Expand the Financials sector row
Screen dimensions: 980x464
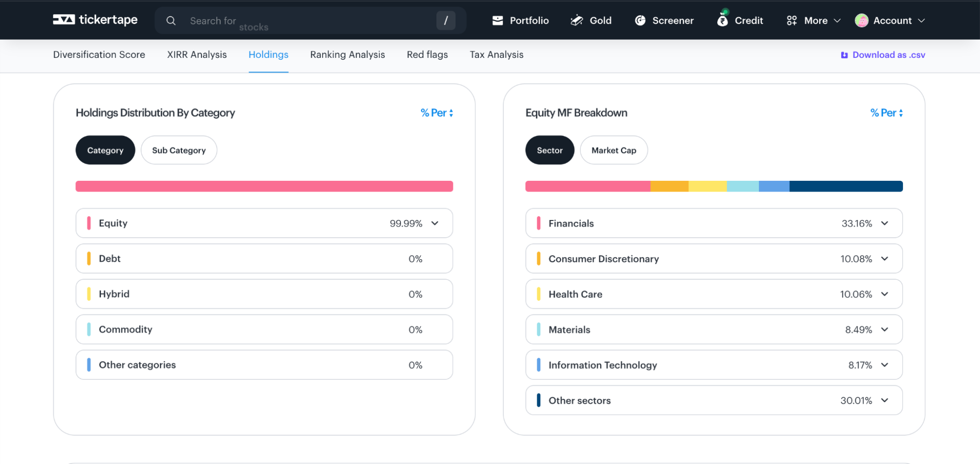884,223
